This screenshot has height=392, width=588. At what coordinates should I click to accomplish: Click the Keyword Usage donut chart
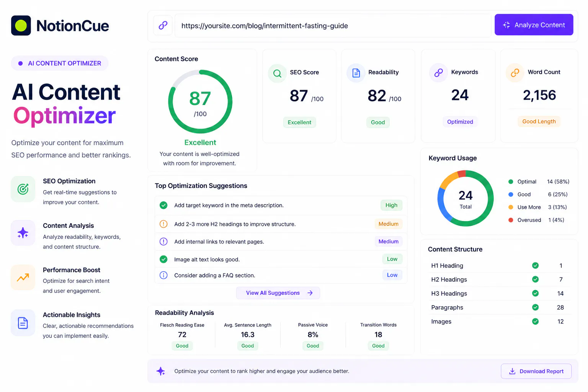coord(465,198)
